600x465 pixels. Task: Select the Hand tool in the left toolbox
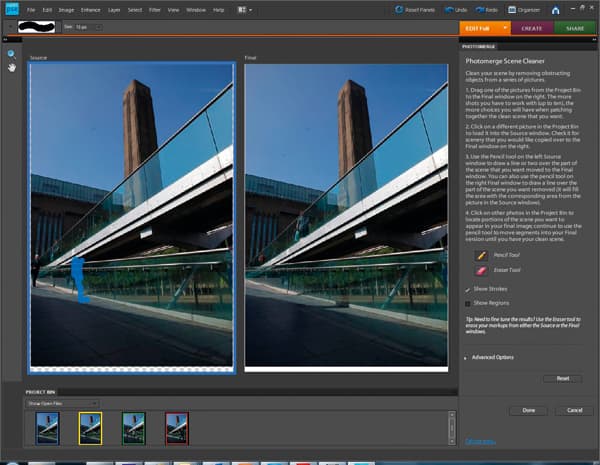click(x=12, y=68)
